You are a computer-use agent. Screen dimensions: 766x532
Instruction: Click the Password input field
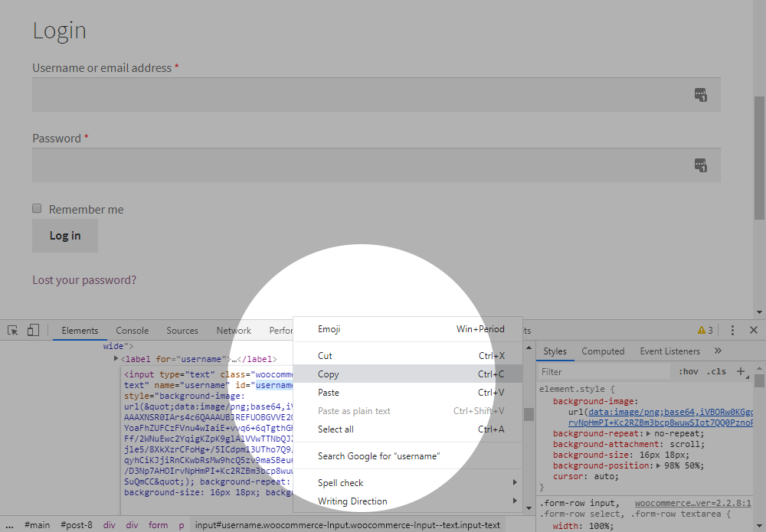pyautogui.click(x=376, y=165)
